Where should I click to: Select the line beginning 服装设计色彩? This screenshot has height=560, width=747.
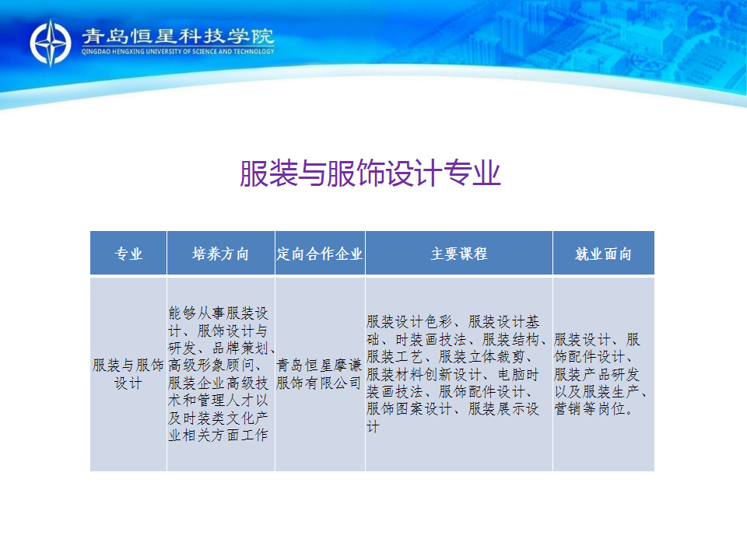pos(453,322)
